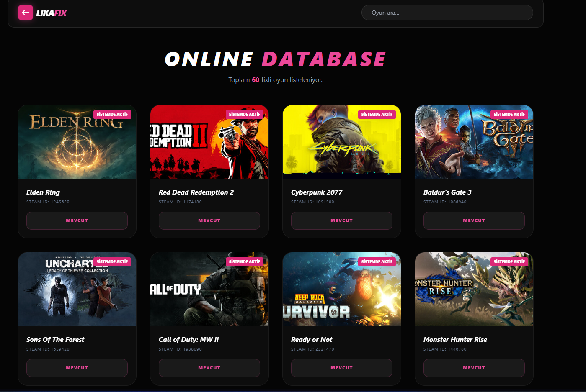Click the 'SİSTEMDE AKTİF' badge on Monster Hunter Rise
The width and height of the screenshot is (586, 392).
509,262
